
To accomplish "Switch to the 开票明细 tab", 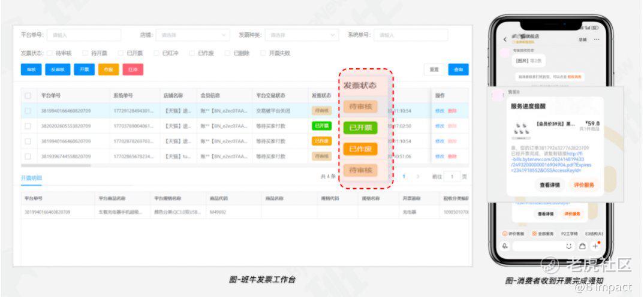I will click(31, 178).
